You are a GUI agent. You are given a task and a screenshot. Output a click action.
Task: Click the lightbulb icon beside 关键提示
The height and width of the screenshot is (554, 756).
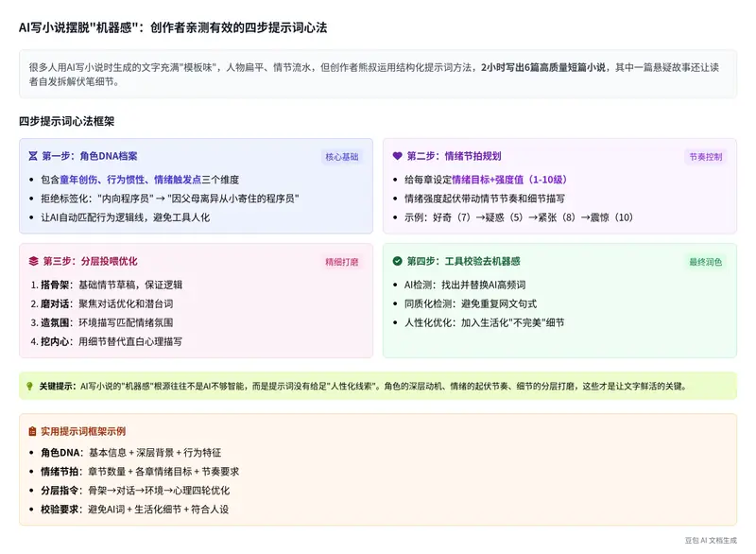tap(29, 385)
